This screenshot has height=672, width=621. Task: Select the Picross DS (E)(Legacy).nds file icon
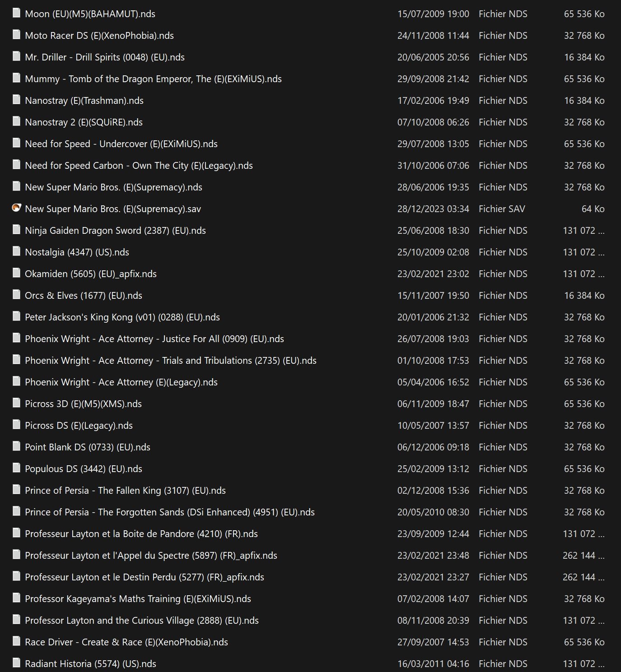point(16,425)
